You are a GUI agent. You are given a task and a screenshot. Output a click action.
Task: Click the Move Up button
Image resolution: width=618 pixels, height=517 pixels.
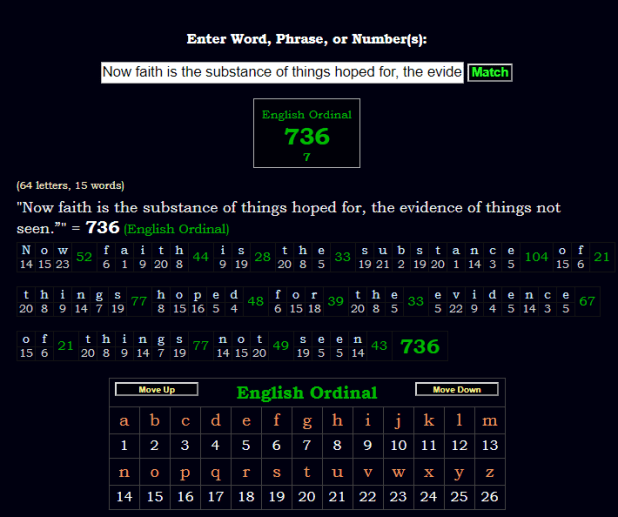pos(156,390)
